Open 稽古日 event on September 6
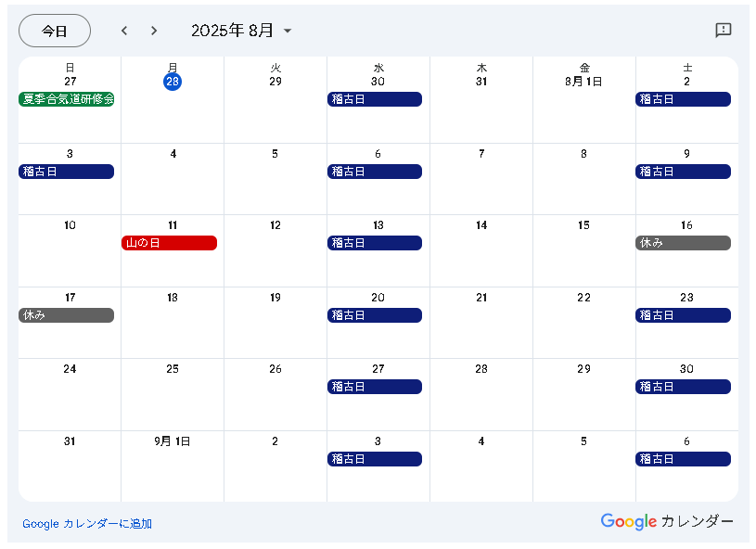The width and height of the screenshot is (756, 549). pos(683,459)
